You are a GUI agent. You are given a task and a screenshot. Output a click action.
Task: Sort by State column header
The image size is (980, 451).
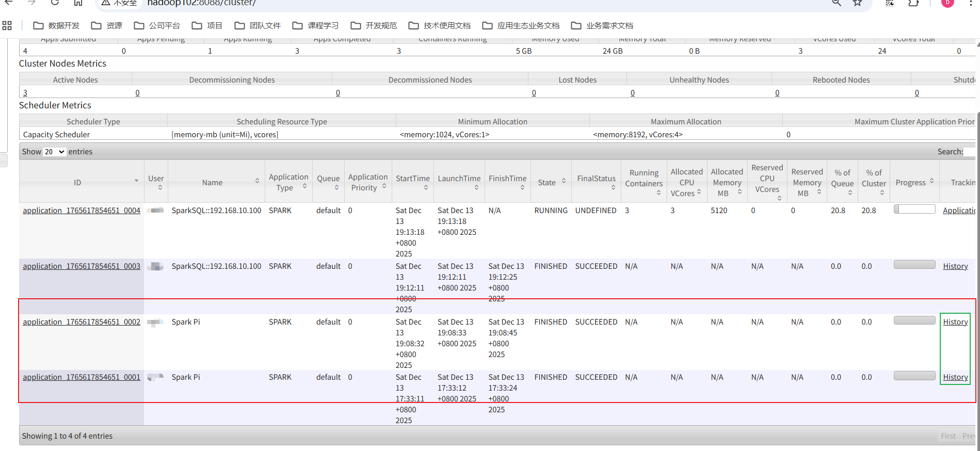pyautogui.click(x=551, y=181)
